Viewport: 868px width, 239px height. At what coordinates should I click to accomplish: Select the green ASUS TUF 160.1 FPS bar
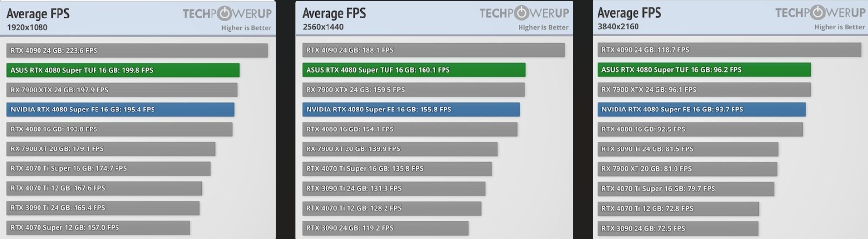pyautogui.click(x=414, y=70)
